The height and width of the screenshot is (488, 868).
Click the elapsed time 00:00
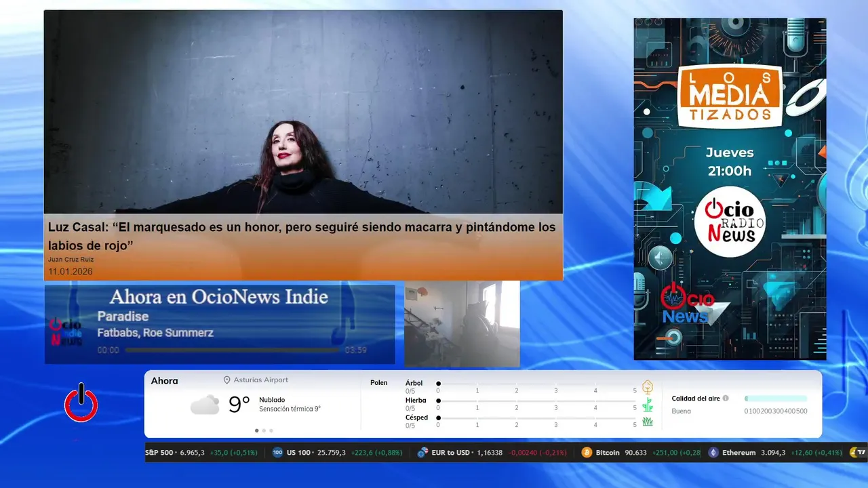point(108,350)
